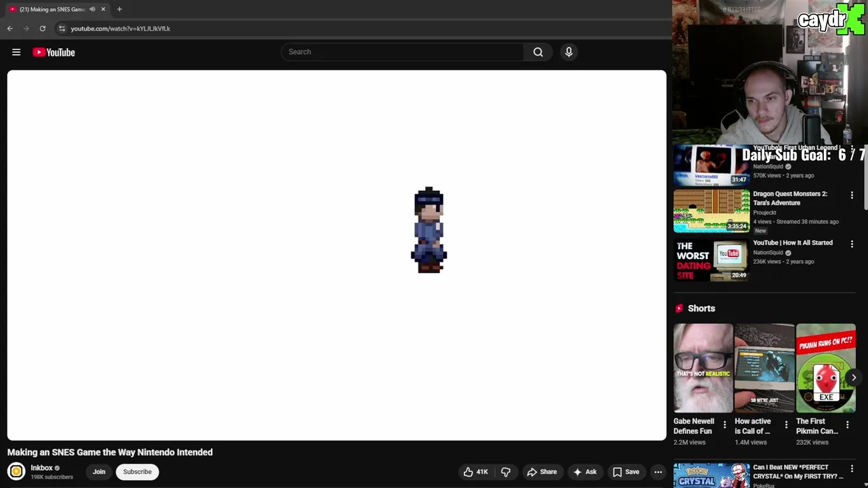
Task: Click the browser address bar URL
Action: tap(121, 28)
